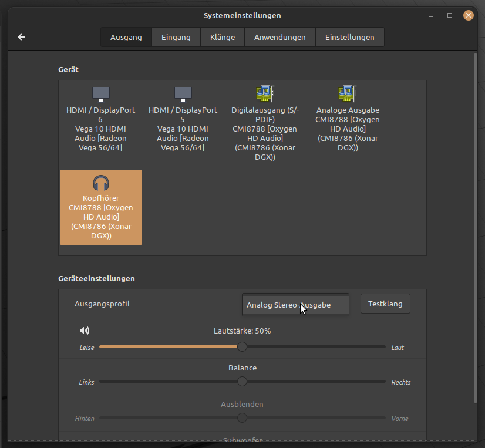Viewport: 485px width, 448px height.
Task: Click the Rechts balance label
Action: [401, 382]
